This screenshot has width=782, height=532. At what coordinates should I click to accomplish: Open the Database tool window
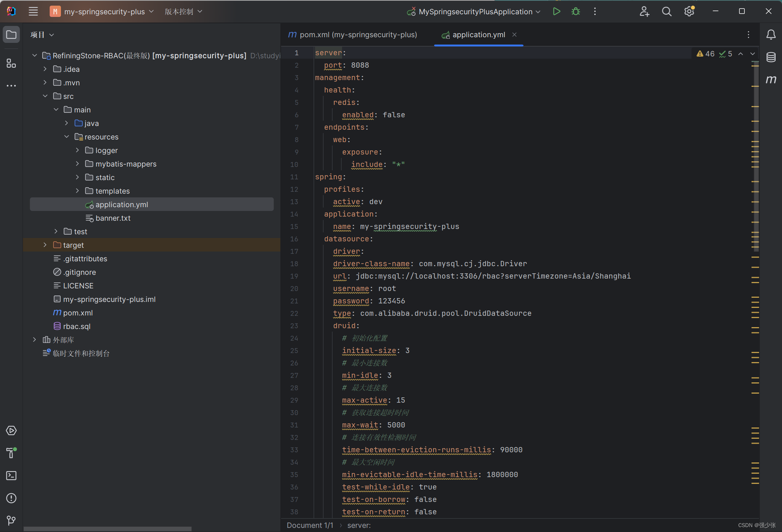pos(771,57)
